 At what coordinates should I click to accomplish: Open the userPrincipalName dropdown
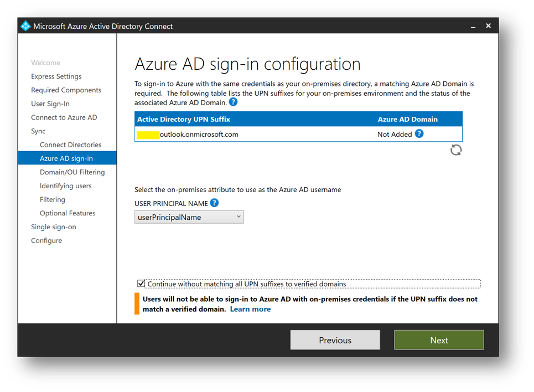189,217
